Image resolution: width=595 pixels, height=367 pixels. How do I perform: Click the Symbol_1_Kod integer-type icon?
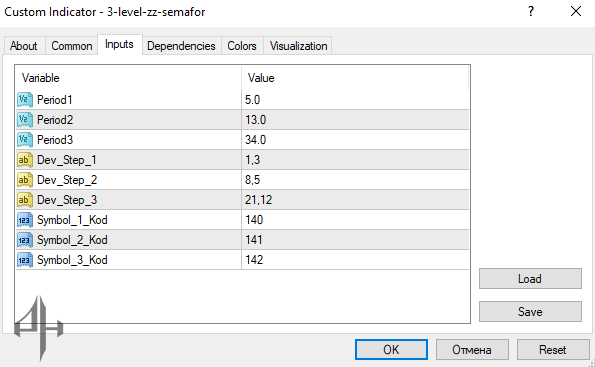coord(25,220)
